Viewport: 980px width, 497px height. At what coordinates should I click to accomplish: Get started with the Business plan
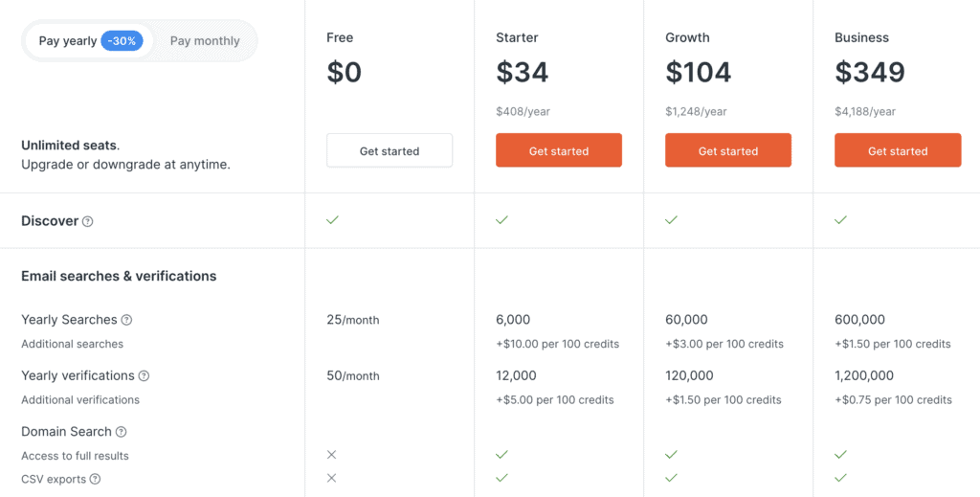point(898,150)
